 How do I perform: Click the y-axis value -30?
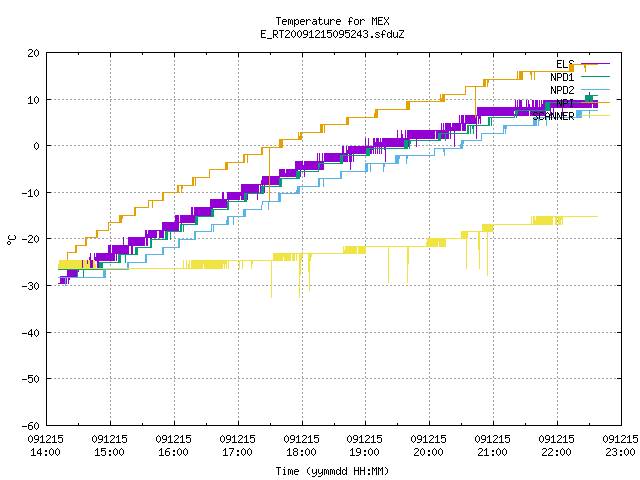(31, 286)
